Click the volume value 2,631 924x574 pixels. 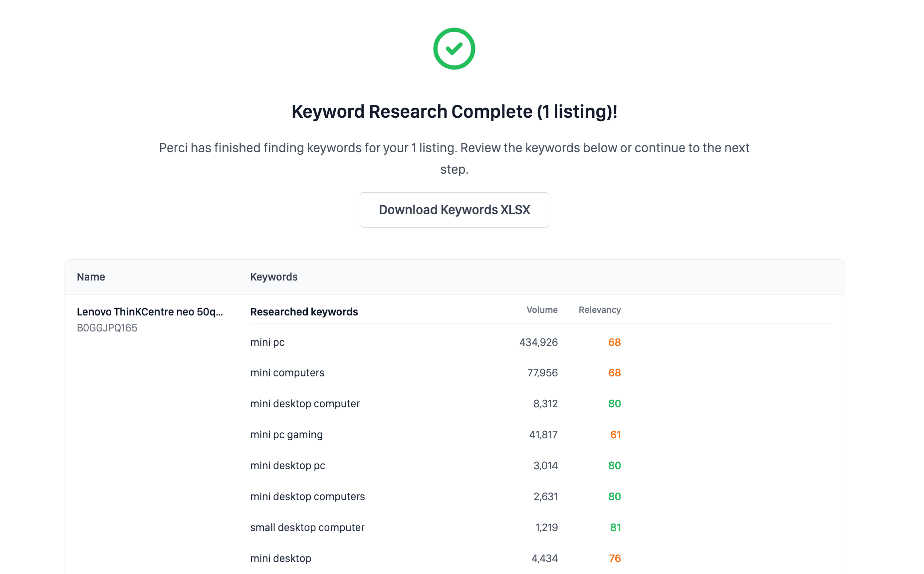(x=545, y=497)
